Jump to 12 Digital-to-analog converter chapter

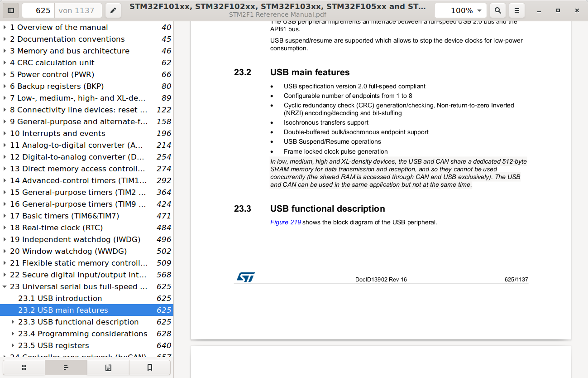[86, 157]
